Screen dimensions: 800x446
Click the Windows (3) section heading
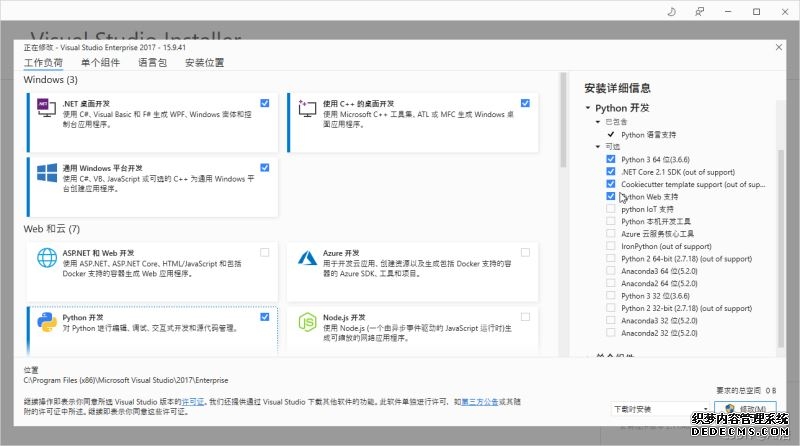[x=51, y=80]
